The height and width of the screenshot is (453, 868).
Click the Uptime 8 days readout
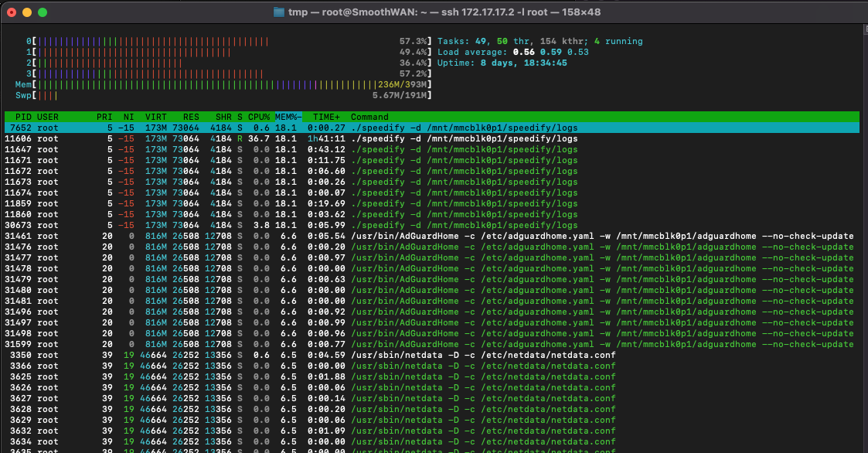(x=502, y=63)
